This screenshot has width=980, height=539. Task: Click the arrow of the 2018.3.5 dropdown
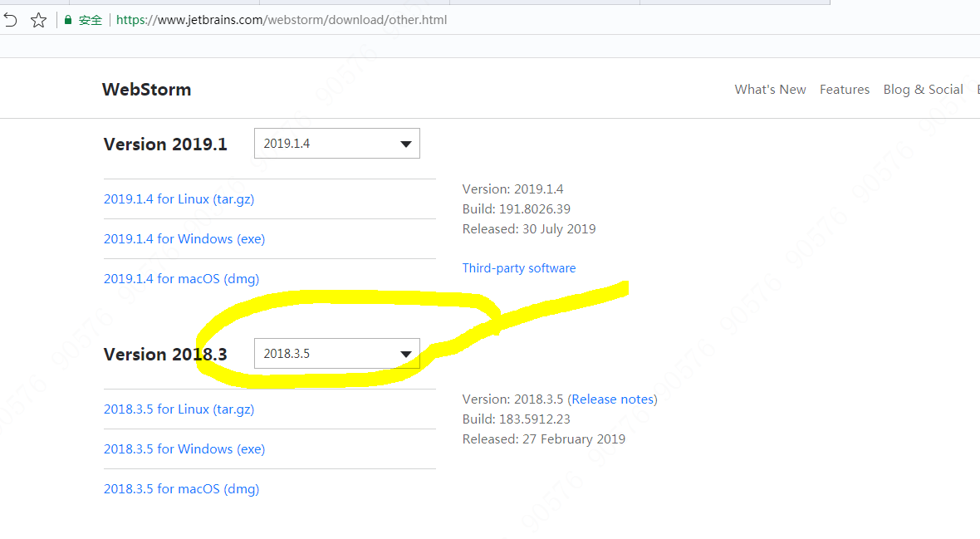[405, 354]
